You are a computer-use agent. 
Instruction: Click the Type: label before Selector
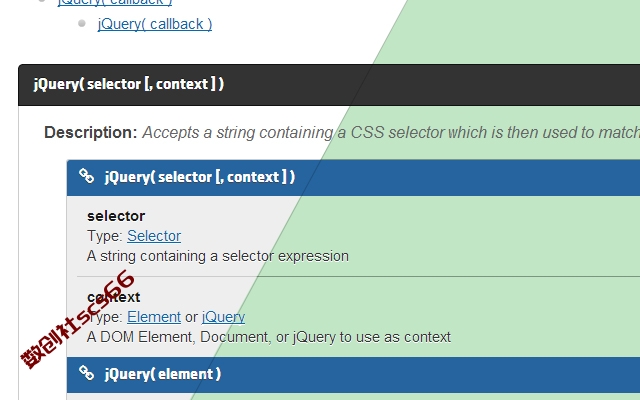pos(105,236)
